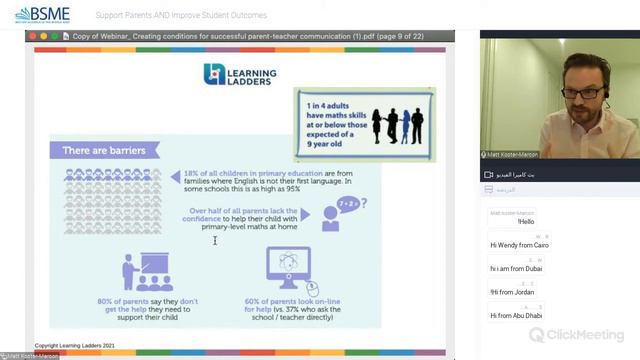
Task: Close the PDF window with red button
Action: pyautogui.click(x=33, y=36)
